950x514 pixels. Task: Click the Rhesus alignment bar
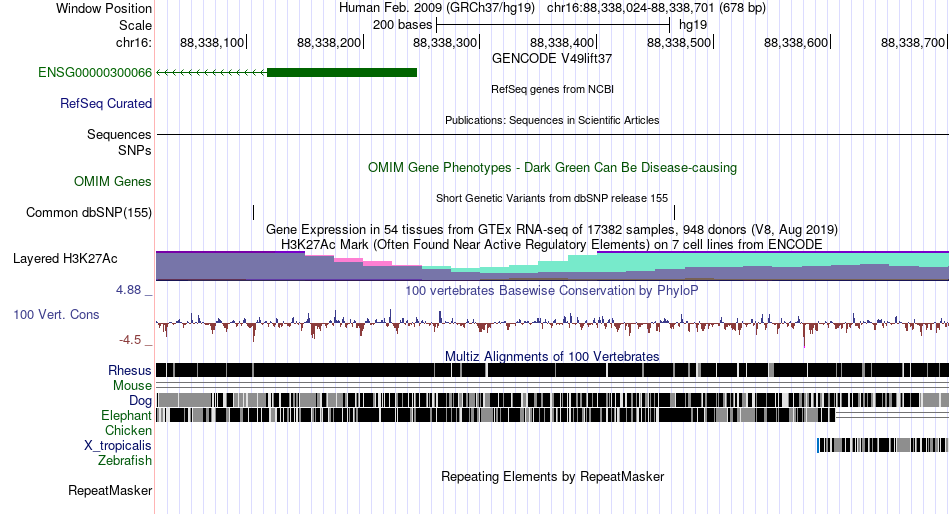[x=552, y=370]
